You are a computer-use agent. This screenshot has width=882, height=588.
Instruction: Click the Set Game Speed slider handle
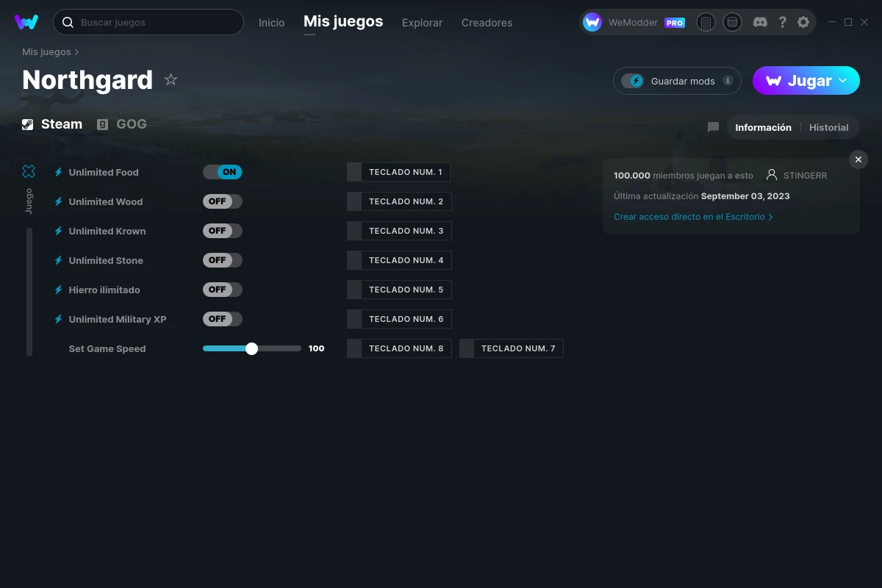pyautogui.click(x=251, y=348)
